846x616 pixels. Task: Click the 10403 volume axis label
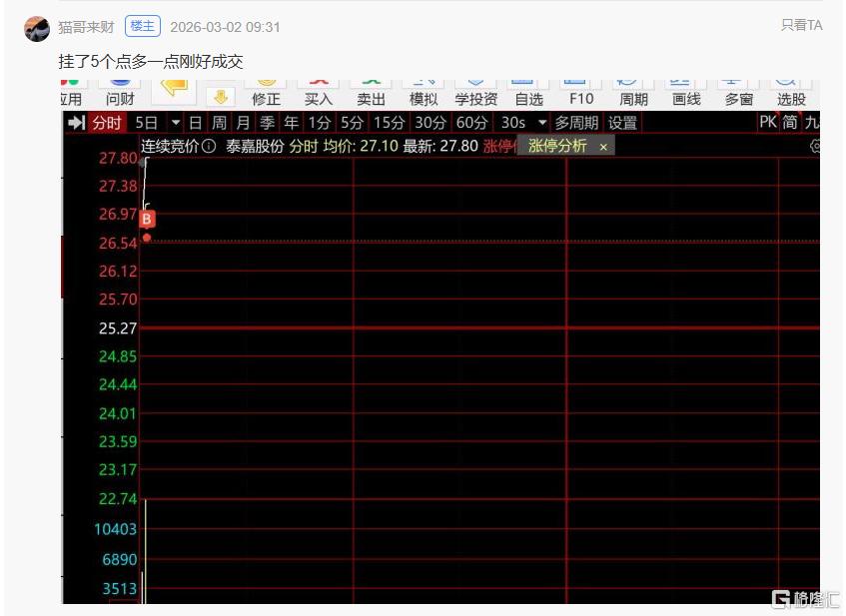click(x=116, y=529)
